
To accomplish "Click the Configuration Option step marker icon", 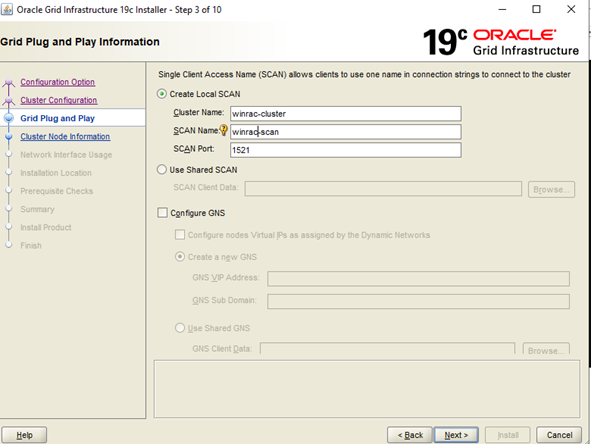I will (9, 83).
